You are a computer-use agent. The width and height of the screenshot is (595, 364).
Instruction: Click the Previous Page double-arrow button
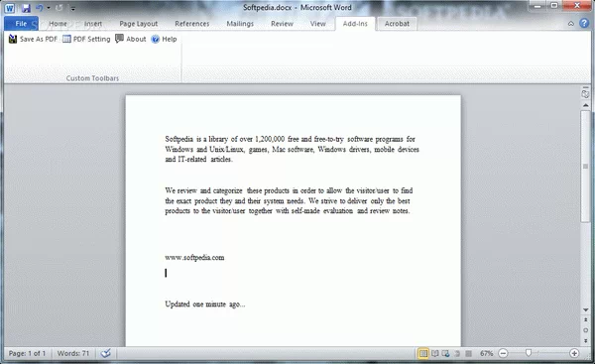pyautogui.click(x=585, y=320)
